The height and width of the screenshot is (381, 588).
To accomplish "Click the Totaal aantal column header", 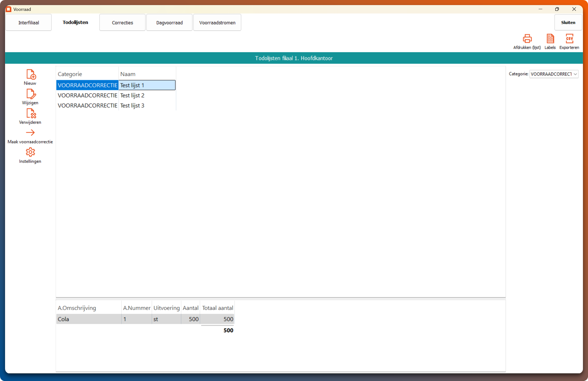I will click(x=217, y=308).
